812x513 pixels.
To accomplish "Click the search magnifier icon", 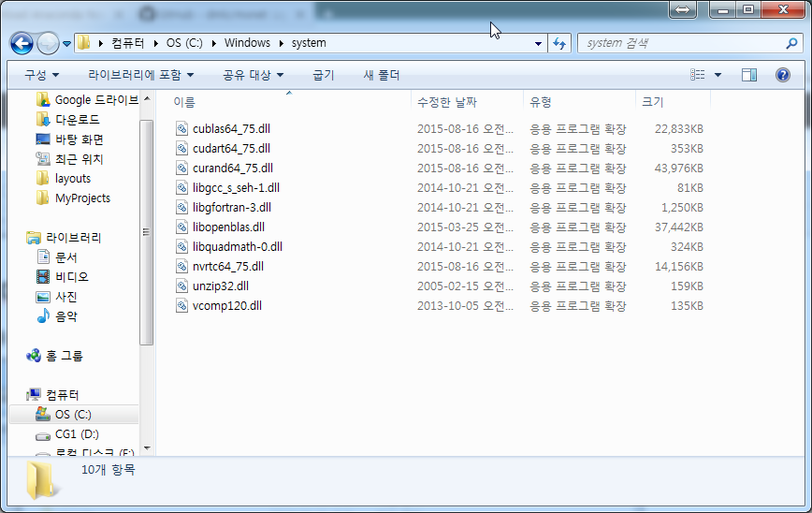I will [x=791, y=43].
